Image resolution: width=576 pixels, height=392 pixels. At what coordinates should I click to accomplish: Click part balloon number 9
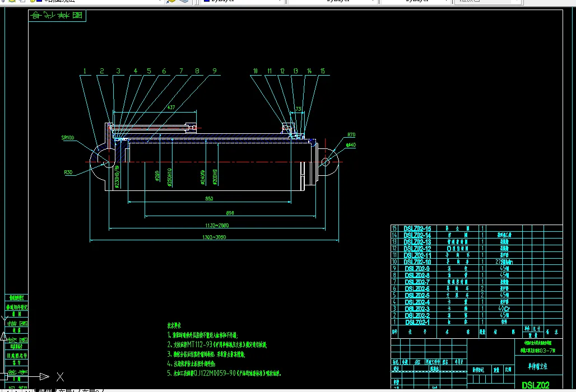click(214, 71)
